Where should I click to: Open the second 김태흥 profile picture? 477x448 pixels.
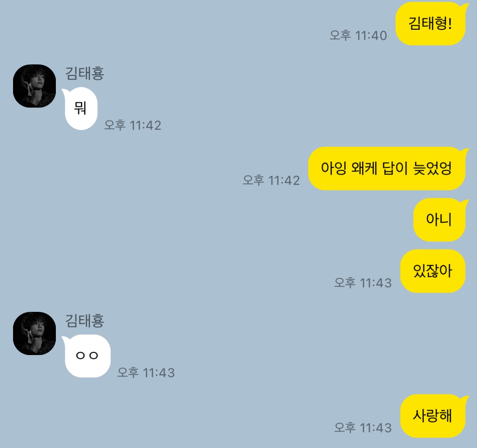(34, 333)
